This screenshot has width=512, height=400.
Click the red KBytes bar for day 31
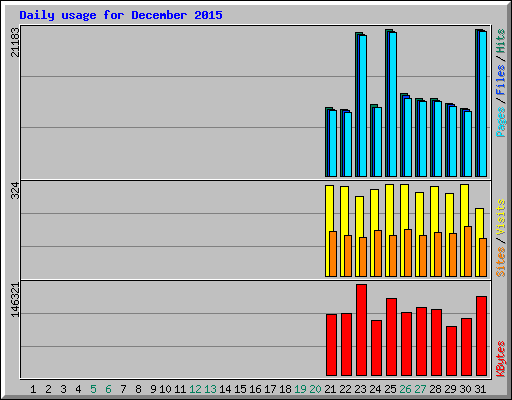pos(481,336)
